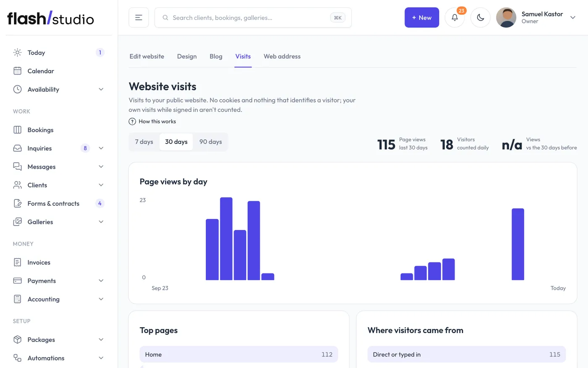Click the Payments card icon
The width and height of the screenshot is (588, 368).
pyautogui.click(x=17, y=281)
